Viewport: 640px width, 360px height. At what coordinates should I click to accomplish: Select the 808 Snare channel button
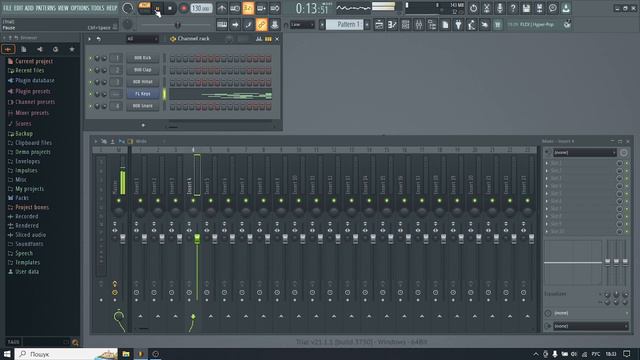[142, 106]
